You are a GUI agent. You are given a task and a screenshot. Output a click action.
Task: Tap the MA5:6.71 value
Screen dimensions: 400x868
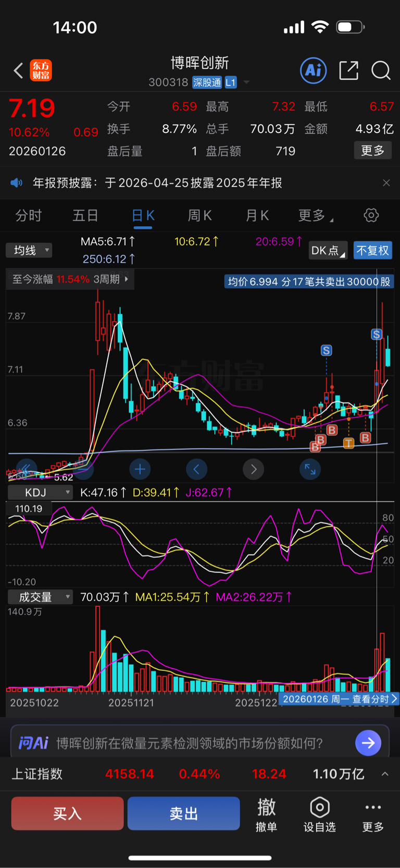coord(108,242)
